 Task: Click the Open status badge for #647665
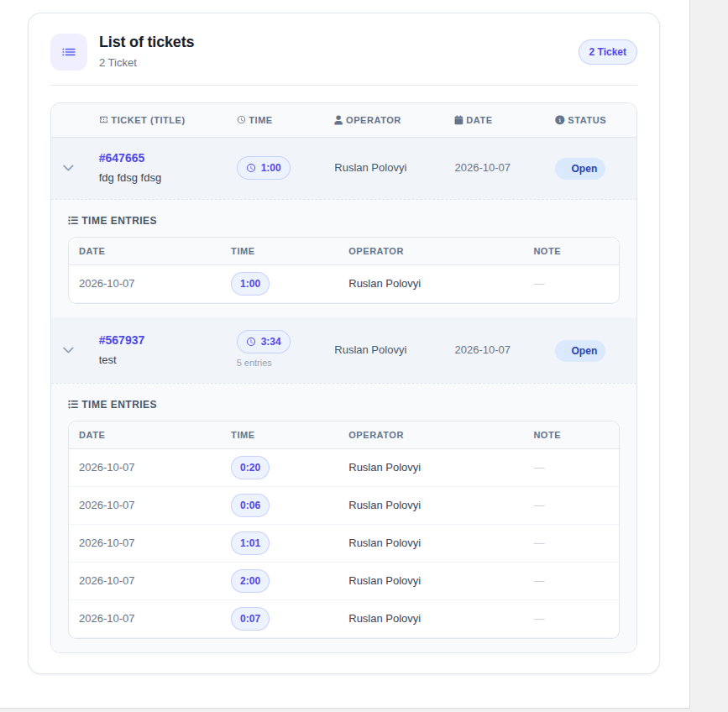click(580, 169)
